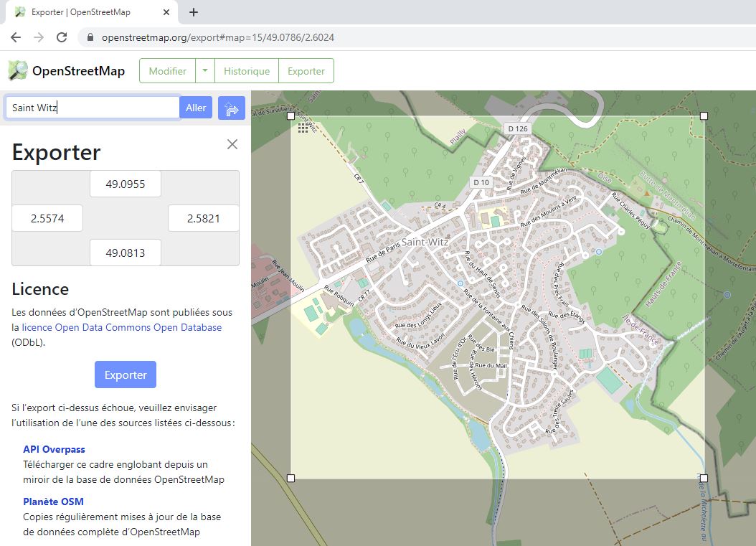Viewport: 756px width, 546px height.
Task: Open a new browser tab
Action: point(194,12)
